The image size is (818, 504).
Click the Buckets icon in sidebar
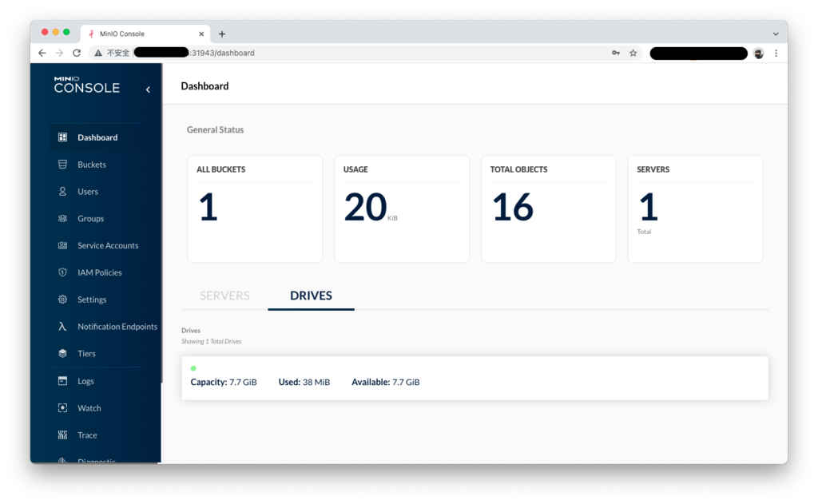tap(62, 165)
